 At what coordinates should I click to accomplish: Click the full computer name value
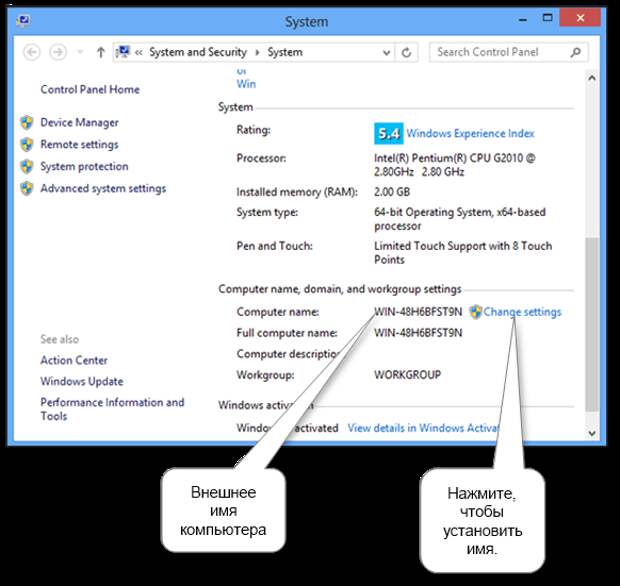418,333
